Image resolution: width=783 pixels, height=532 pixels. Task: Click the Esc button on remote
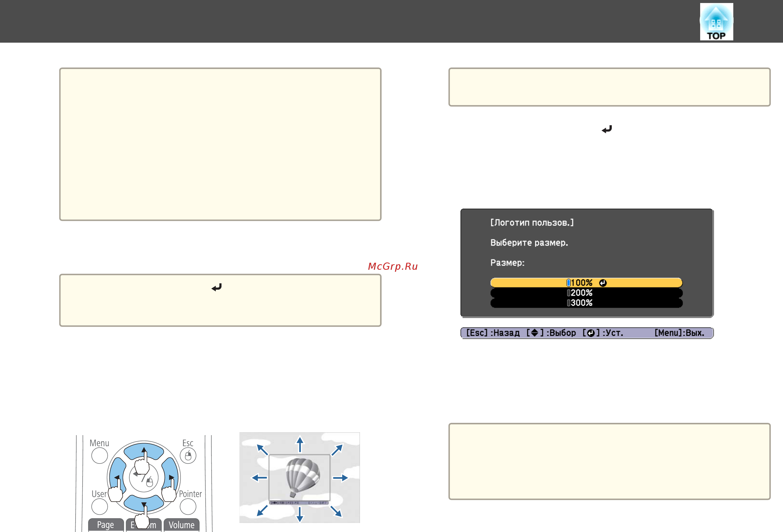click(x=188, y=456)
